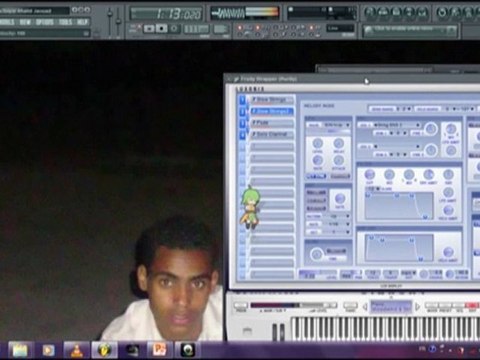Select the Flute channel slot in Purity
Image resolution: width=480 pixels, height=360 pixels.
(x=272, y=123)
